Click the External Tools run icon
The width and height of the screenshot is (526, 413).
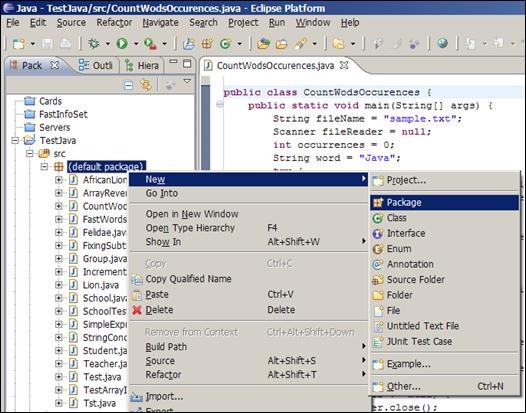(x=150, y=44)
